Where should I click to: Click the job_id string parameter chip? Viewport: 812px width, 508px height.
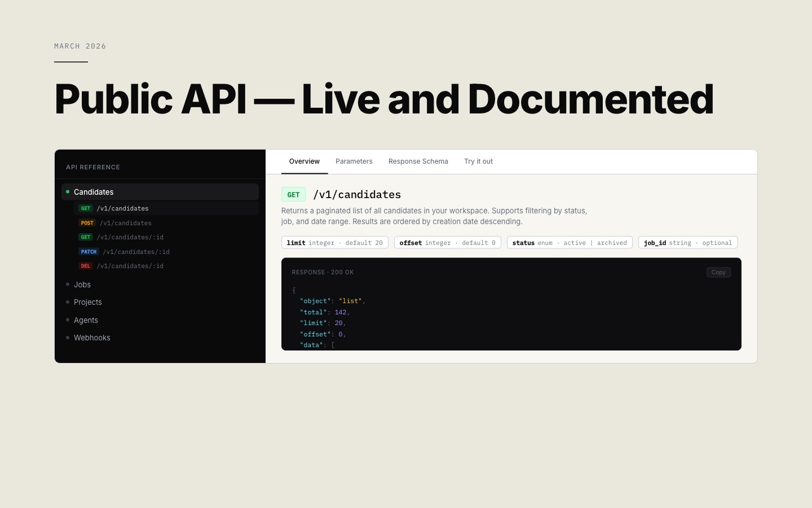688,243
